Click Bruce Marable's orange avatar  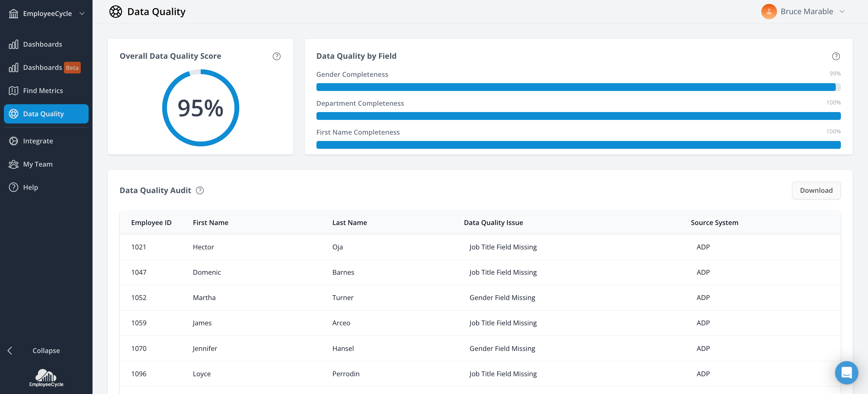(x=769, y=11)
